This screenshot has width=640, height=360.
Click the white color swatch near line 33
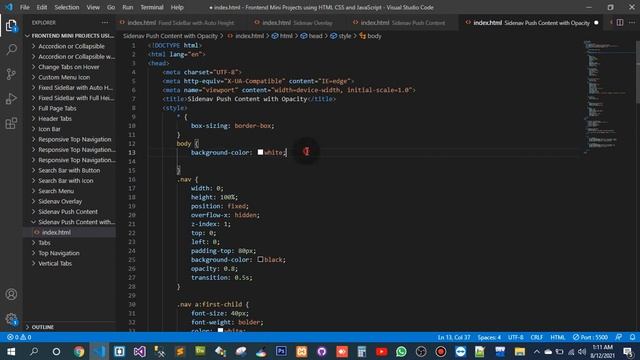coord(220,330)
